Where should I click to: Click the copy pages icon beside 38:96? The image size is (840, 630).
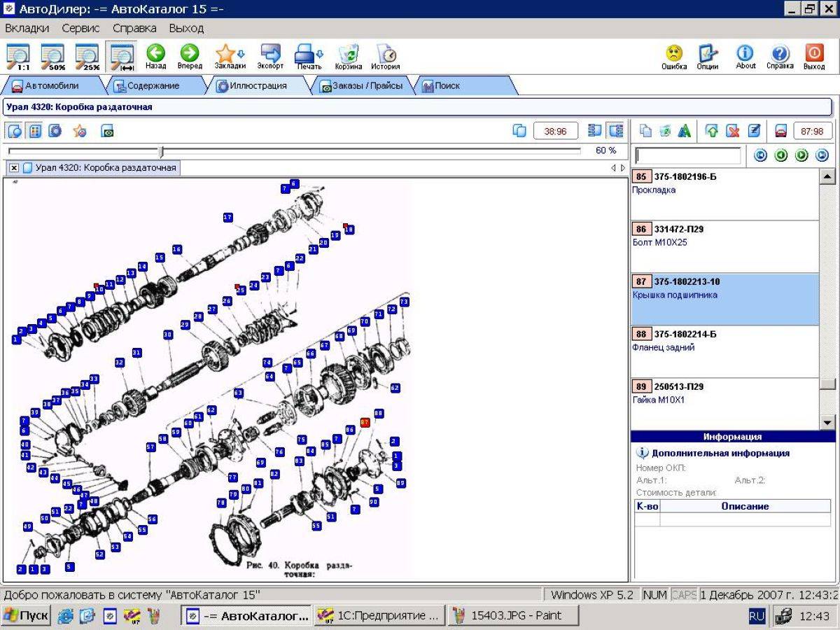[519, 131]
